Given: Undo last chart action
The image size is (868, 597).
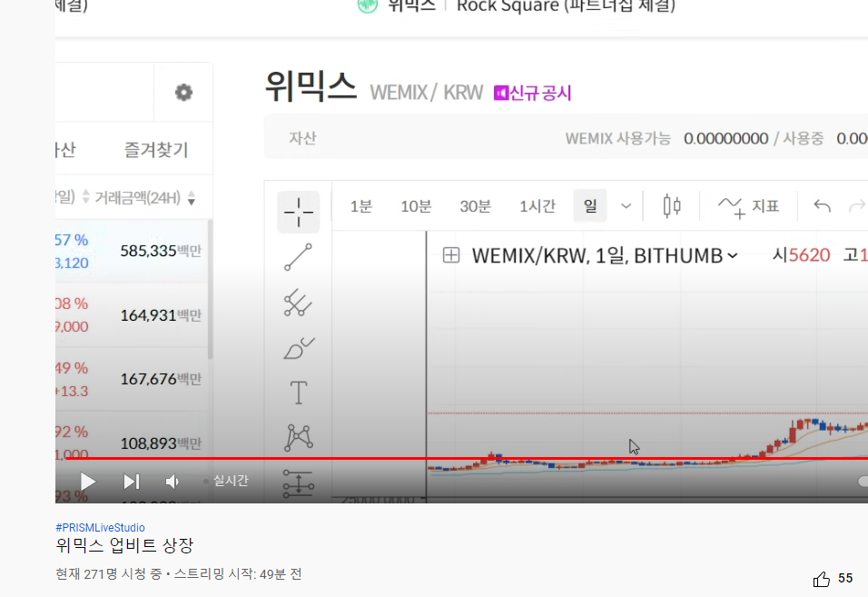Looking at the screenshot, I should 822,206.
